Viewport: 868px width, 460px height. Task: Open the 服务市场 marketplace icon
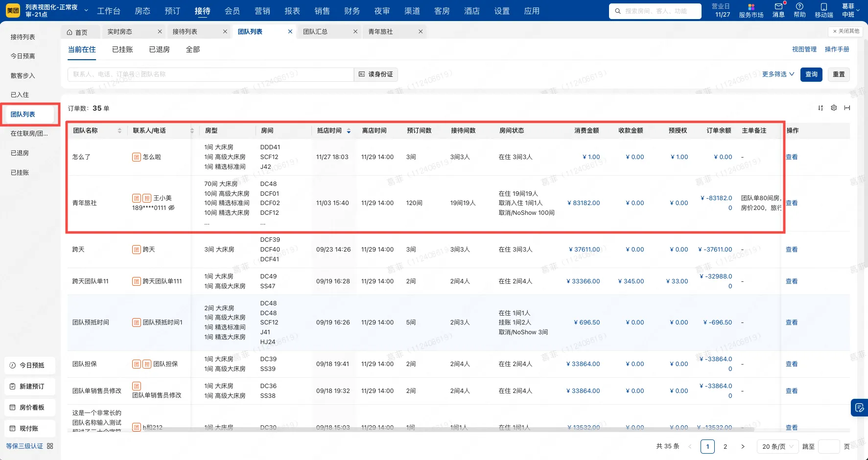(751, 10)
